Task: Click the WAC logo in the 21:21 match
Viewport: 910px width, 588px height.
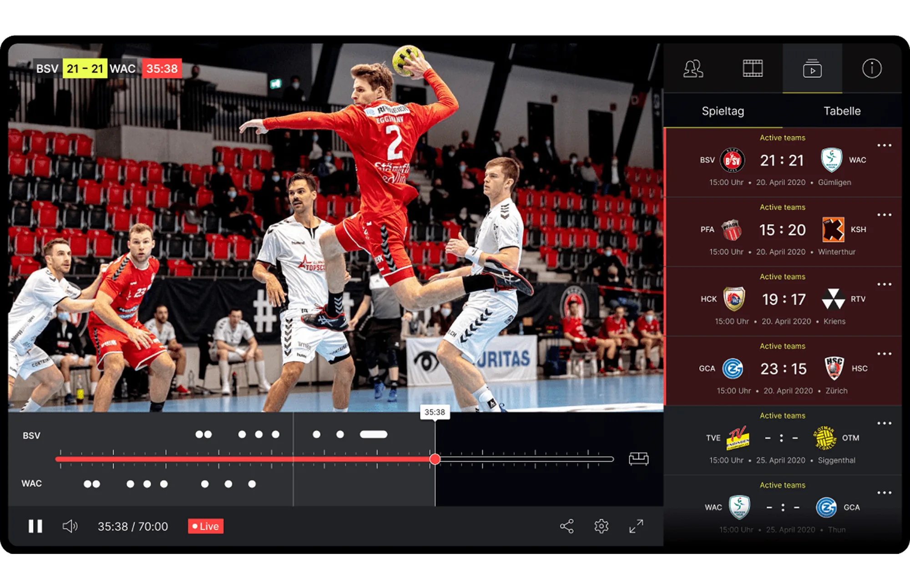Action: tap(831, 160)
